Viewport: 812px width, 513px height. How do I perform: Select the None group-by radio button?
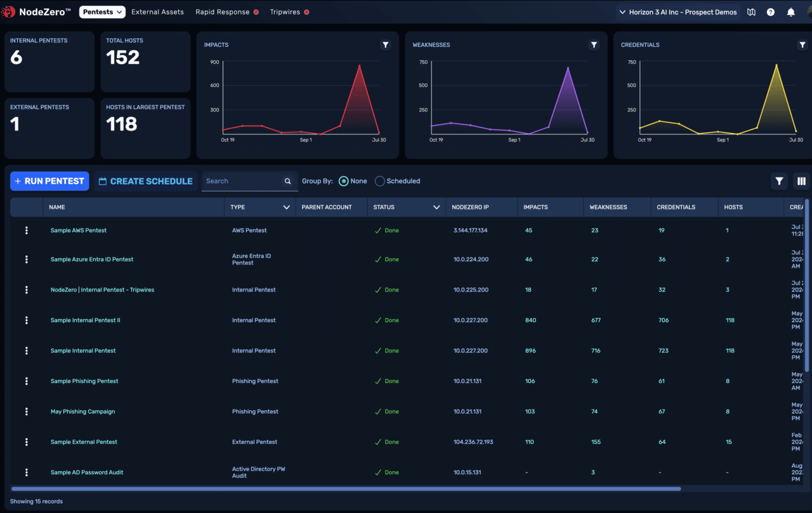pos(342,181)
